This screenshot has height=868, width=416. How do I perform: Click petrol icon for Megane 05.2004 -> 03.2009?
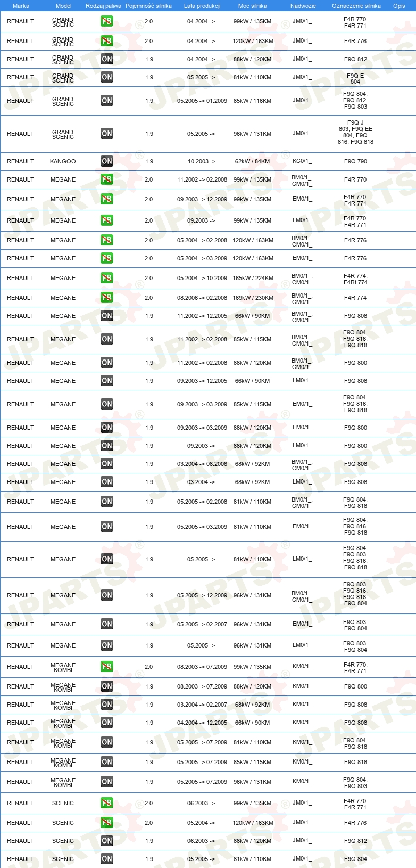tap(107, 258)
